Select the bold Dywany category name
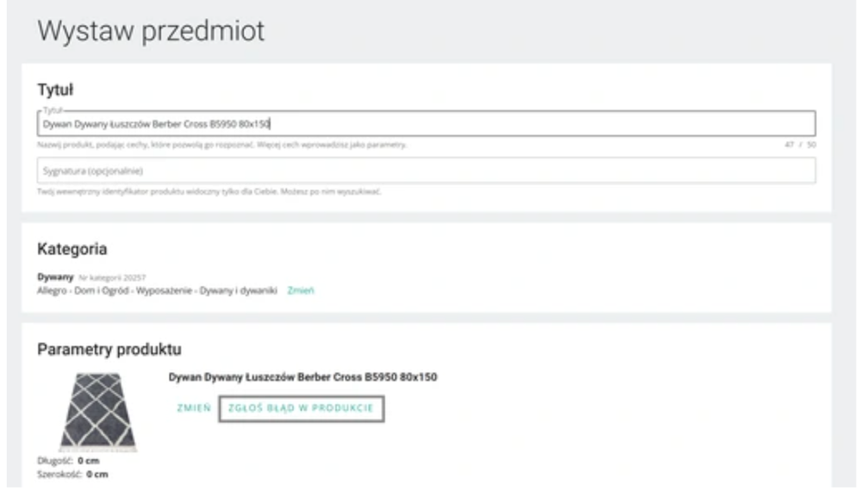 [x=55, y=277]
